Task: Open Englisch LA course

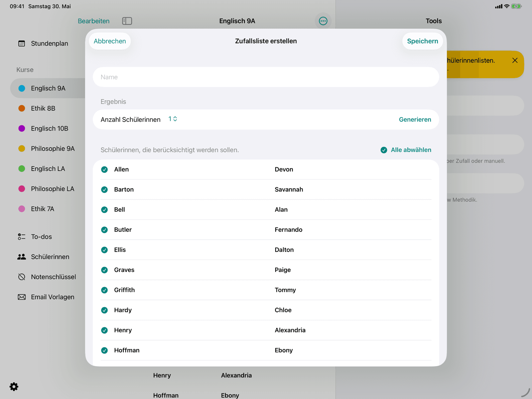Action: point(48,169)
